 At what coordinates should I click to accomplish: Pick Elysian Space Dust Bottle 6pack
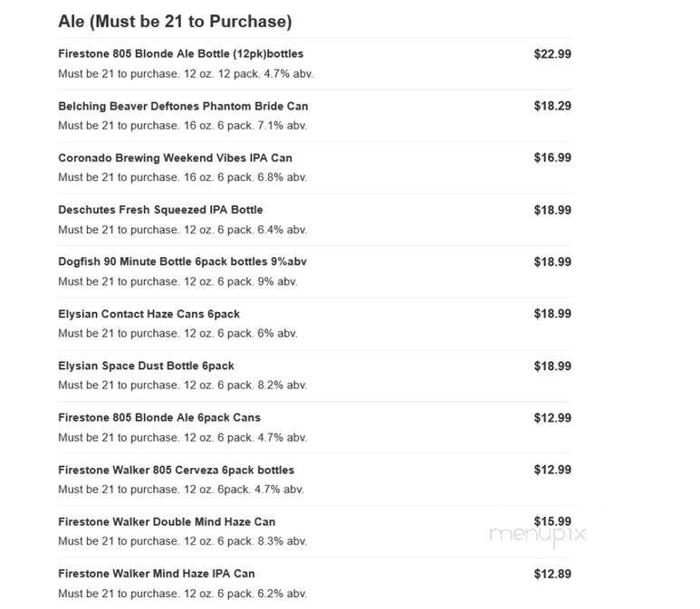tap(146, 366)
